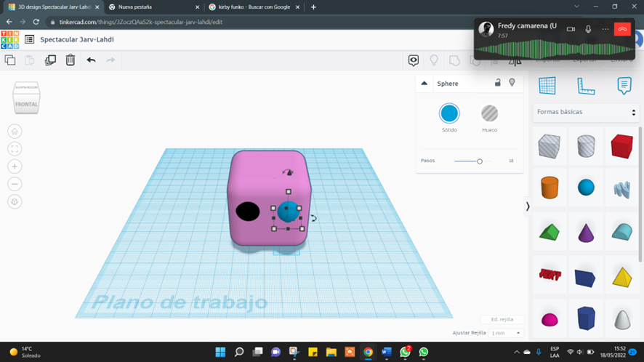Switch to the Nueva pestaña tab
This screenshot has width=644, height=362.
click(153, 7)
